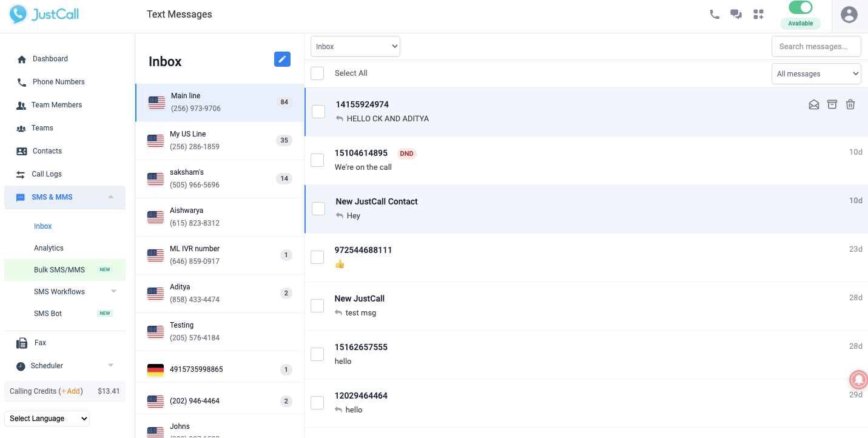
Task: Go to Call Logs in sidebar
Action: point(47,174)
